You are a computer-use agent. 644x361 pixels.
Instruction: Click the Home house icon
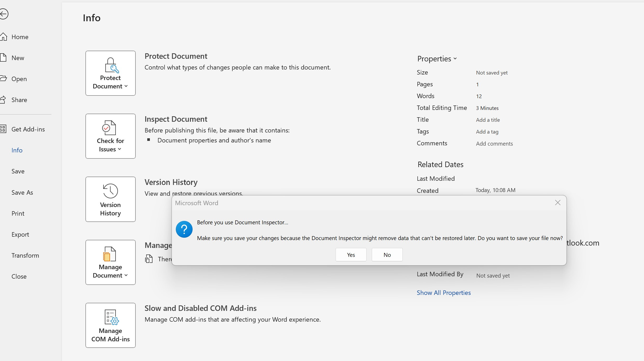(x=4, y=37)
